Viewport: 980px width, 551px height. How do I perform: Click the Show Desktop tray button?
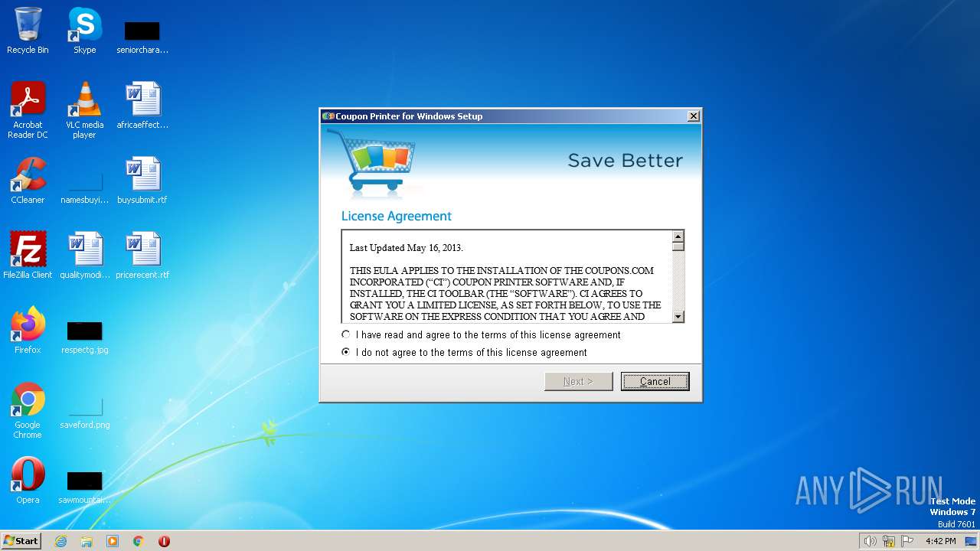pyautogui.click(x=972, y=541)
